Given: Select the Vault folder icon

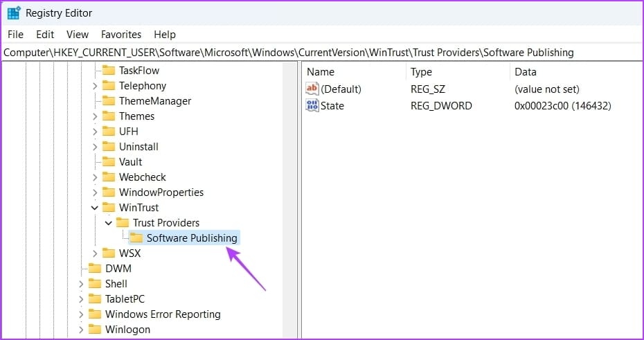Looking at the screenshot, I should 109,161.
